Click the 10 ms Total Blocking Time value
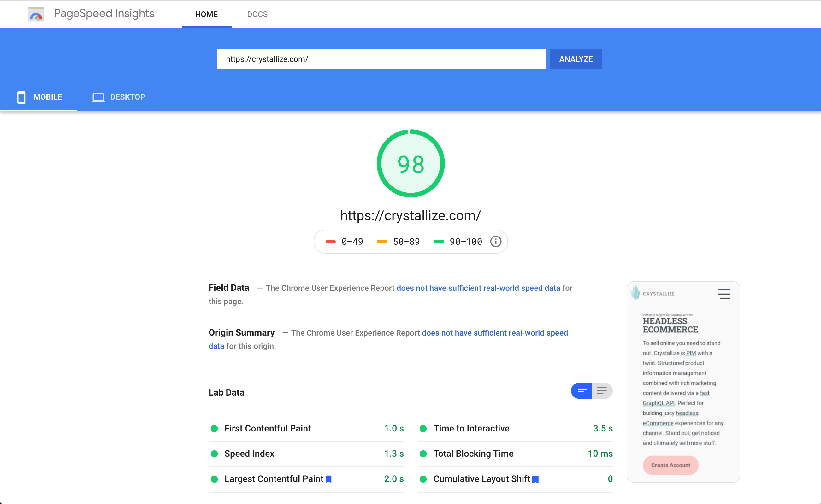 tap(600, 454)
